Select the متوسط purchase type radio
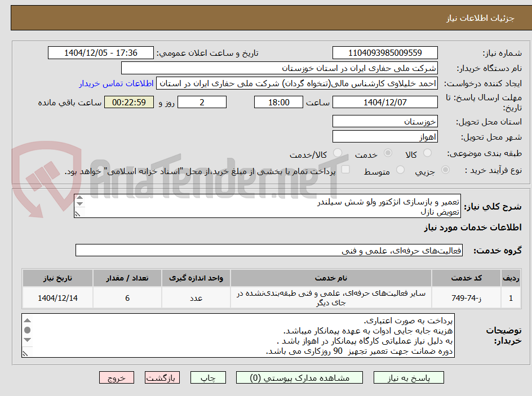Viewport: 532px width, 396px height. [x=400, y=170]
